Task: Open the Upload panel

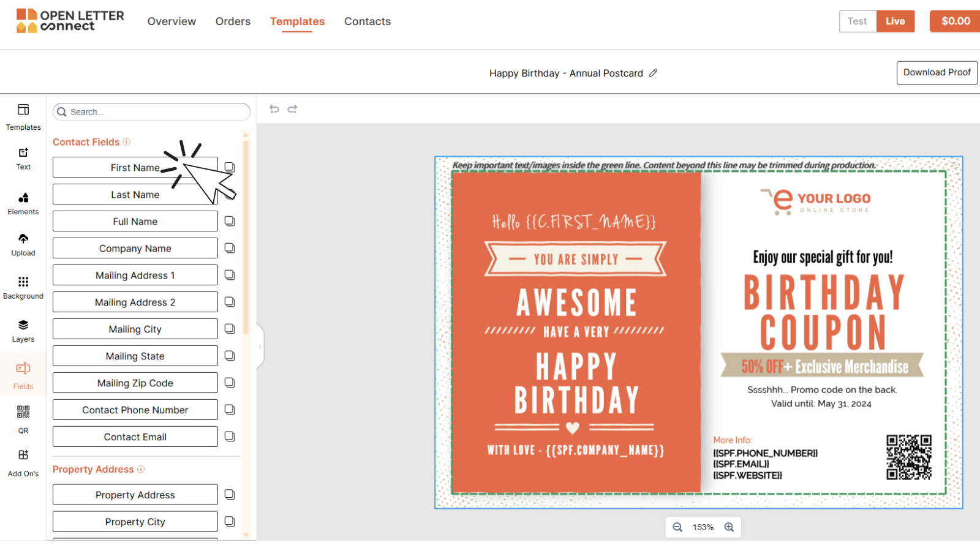Action: tap(23, 244)
